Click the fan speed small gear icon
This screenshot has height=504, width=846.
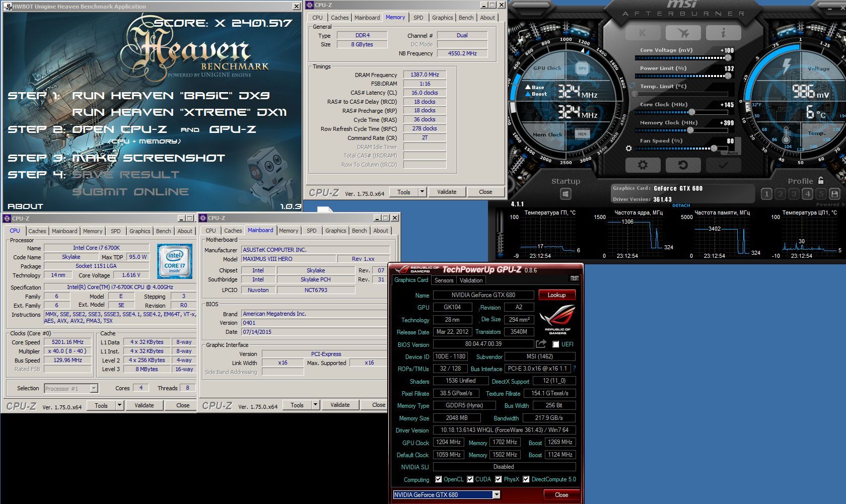tap(628, 149)
